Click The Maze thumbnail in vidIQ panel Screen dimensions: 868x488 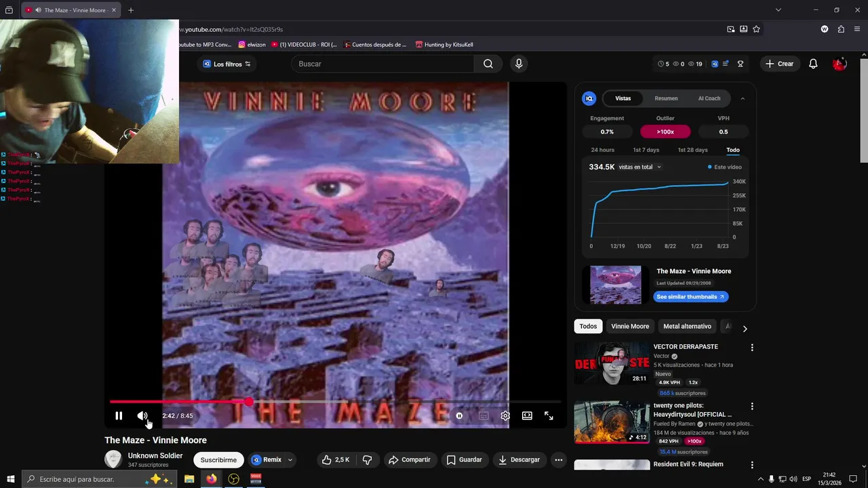615,285
